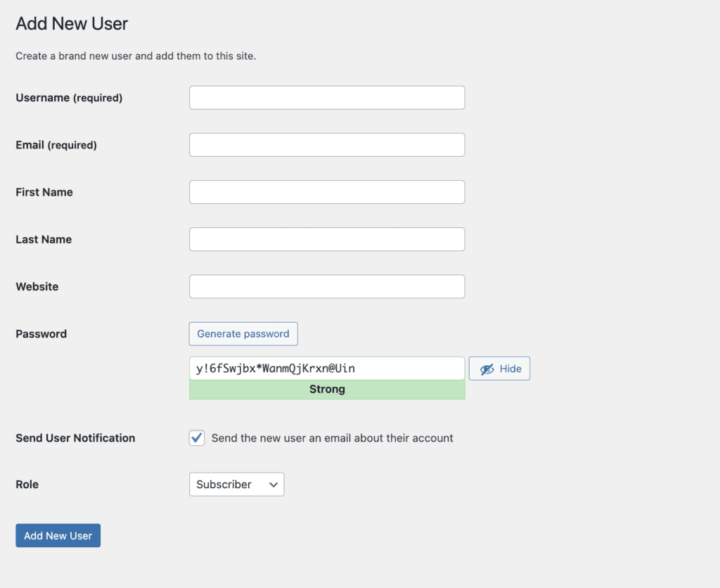Select the First Name input field
This screenshot has width=720, height=588.
[x=327, y=192]
